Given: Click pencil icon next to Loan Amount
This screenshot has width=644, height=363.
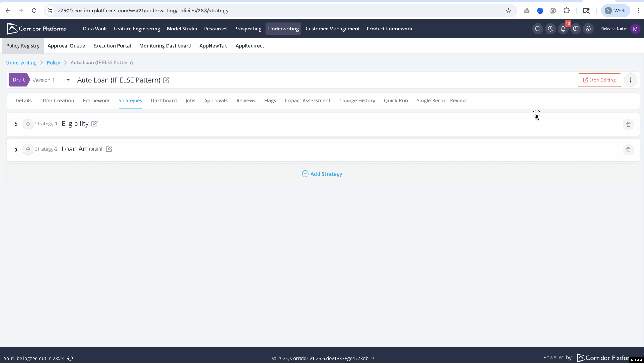Looking at the screenshot, I should tap(109, 149).
